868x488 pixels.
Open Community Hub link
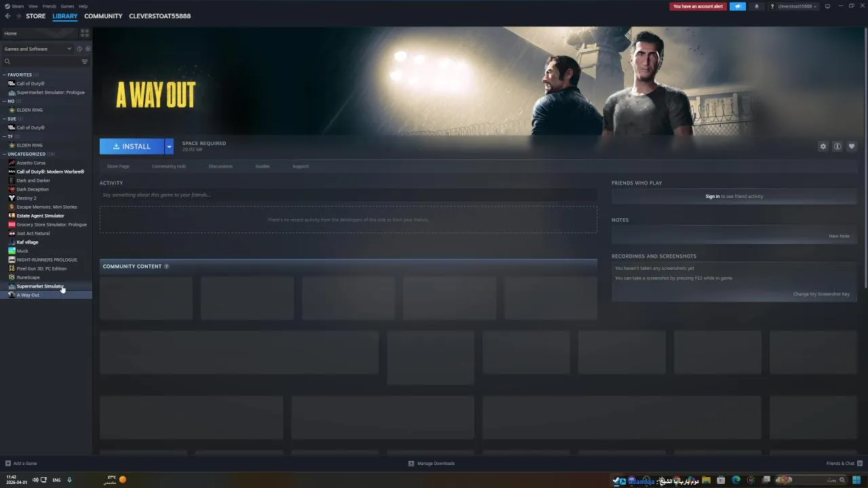[169, 166]
